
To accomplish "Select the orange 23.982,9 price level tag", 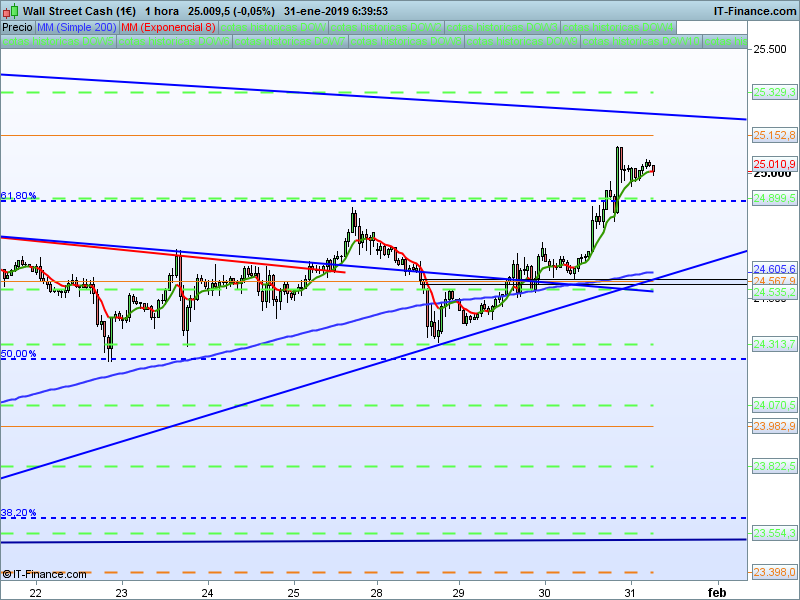I will coord(774,426).
